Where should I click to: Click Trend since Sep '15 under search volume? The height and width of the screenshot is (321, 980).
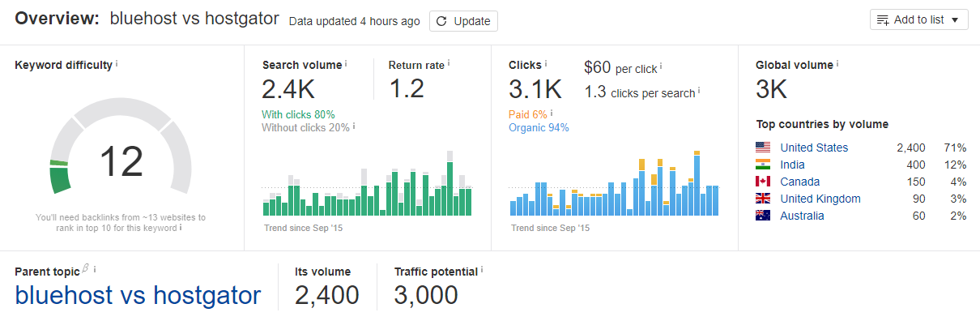pyautogui.click(x=304, y=228)
